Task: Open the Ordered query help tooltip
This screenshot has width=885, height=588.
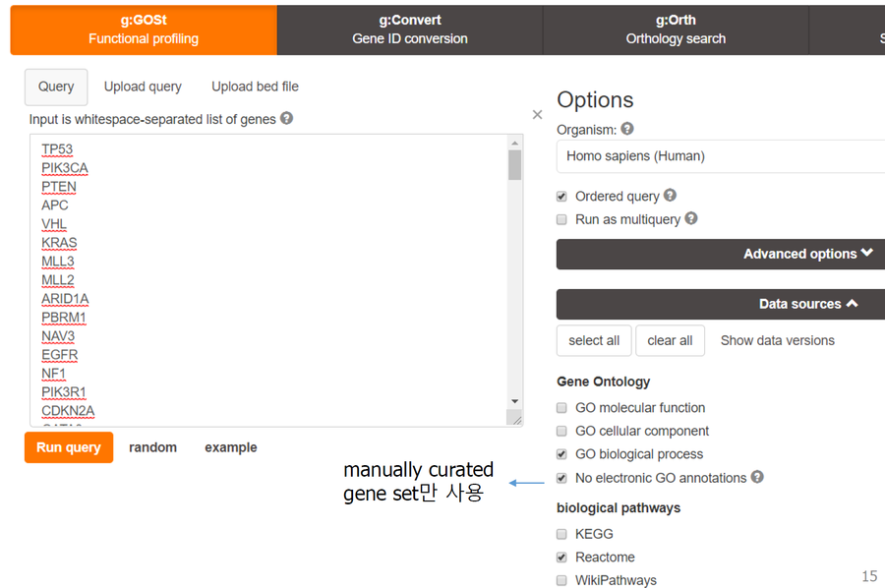Action: point(670,195)
